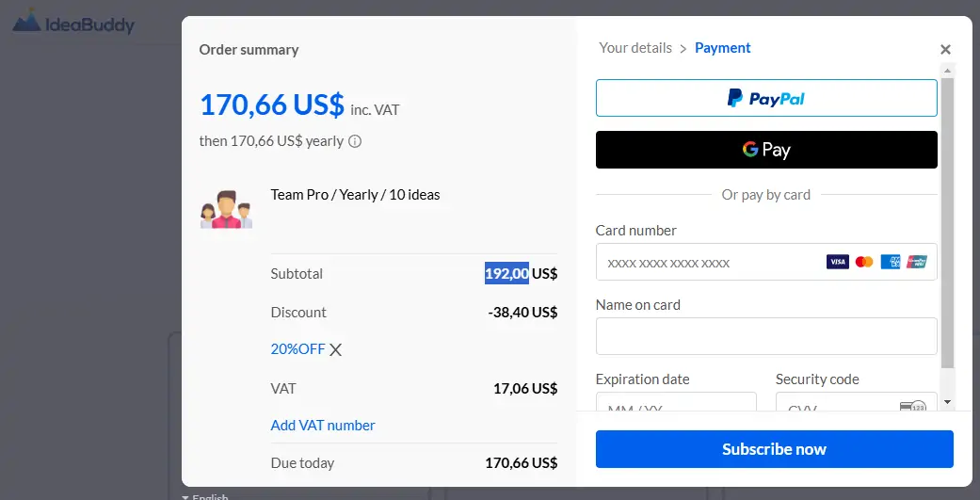Go back to Your details step
Image resolution: width=980 pixels, height=500 pixels.
(x=635, y=48)
